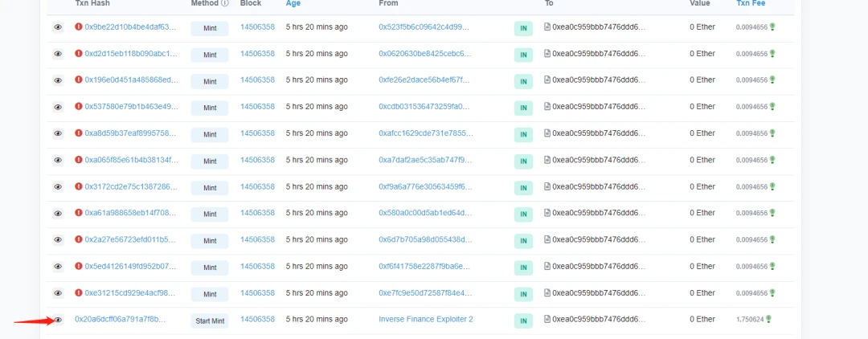Click the green lightbulb icon next to the 1.750624 fee
The height and width of the screenshot is (339, 868).
(x=768, y=319)
